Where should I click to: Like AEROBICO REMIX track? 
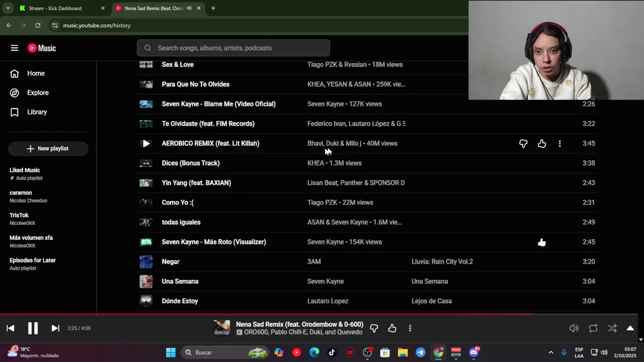(542, 143)
